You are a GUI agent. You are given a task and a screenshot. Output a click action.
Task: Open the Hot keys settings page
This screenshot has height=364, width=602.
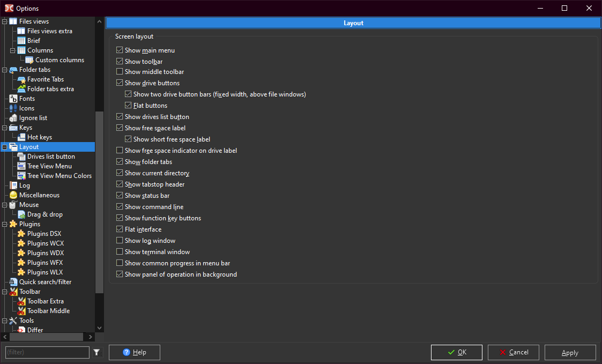pyautogui.click(x=40, y=137)
